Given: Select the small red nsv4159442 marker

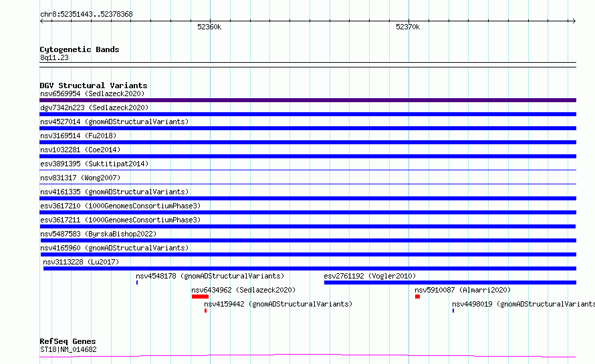Looking at the screenshot, I should (x=206, y=311).
